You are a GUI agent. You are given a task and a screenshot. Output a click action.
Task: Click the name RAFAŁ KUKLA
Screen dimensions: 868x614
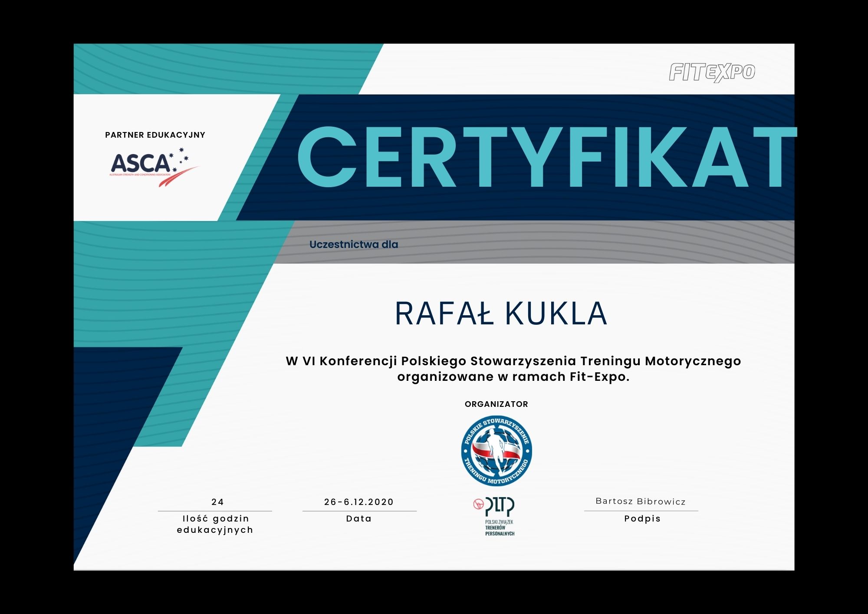pos(500,314)
